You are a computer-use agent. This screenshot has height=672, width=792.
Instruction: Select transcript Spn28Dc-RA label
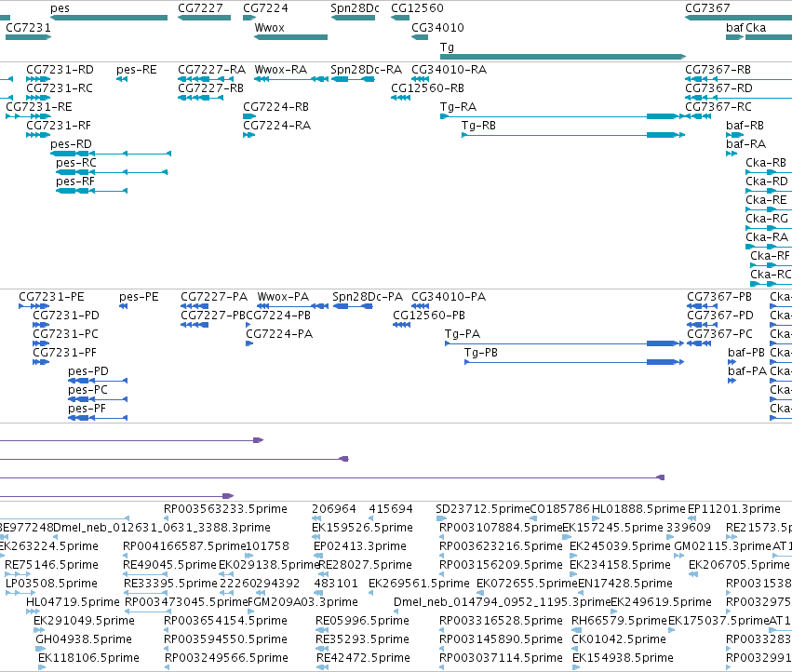[366, 70]
